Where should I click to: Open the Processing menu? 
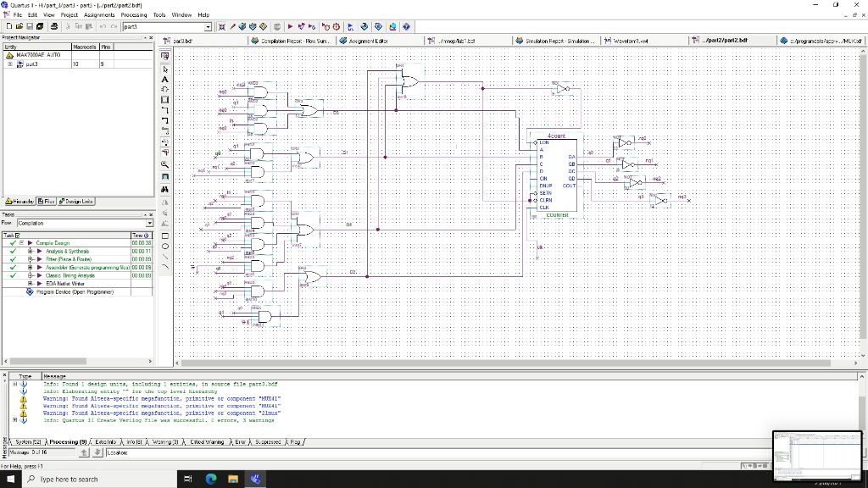134,15
